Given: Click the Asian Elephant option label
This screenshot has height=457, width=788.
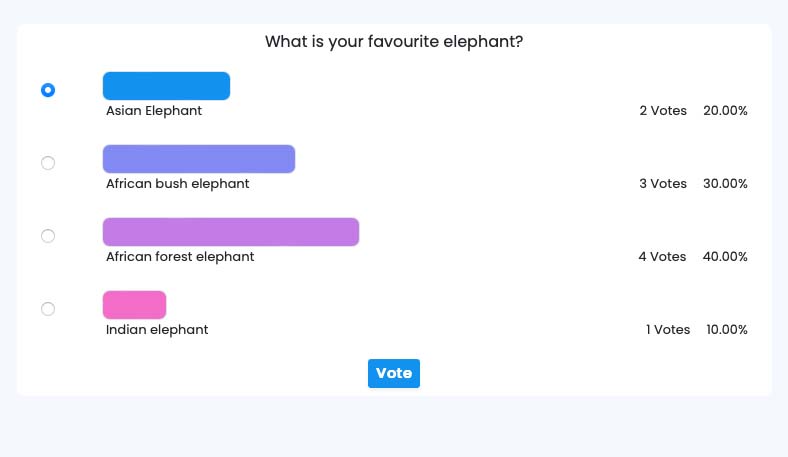Looking at the screenshot, I should [154, 111].
